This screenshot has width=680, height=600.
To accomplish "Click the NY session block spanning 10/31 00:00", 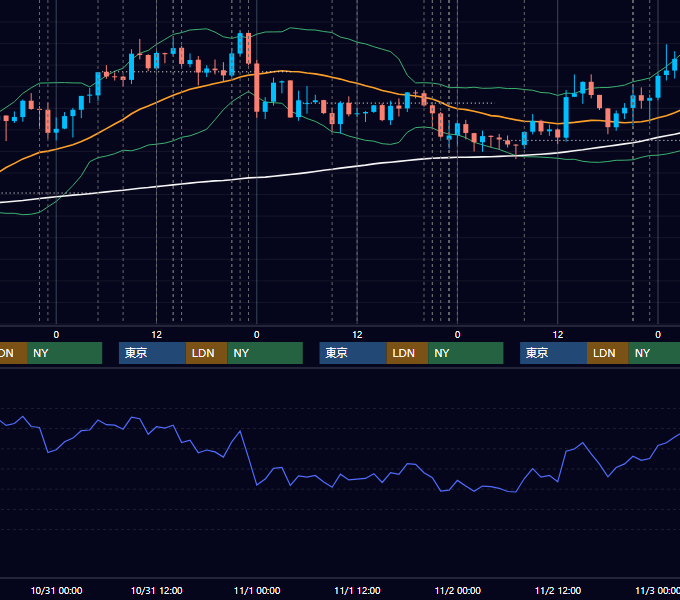I will (64, 353).
